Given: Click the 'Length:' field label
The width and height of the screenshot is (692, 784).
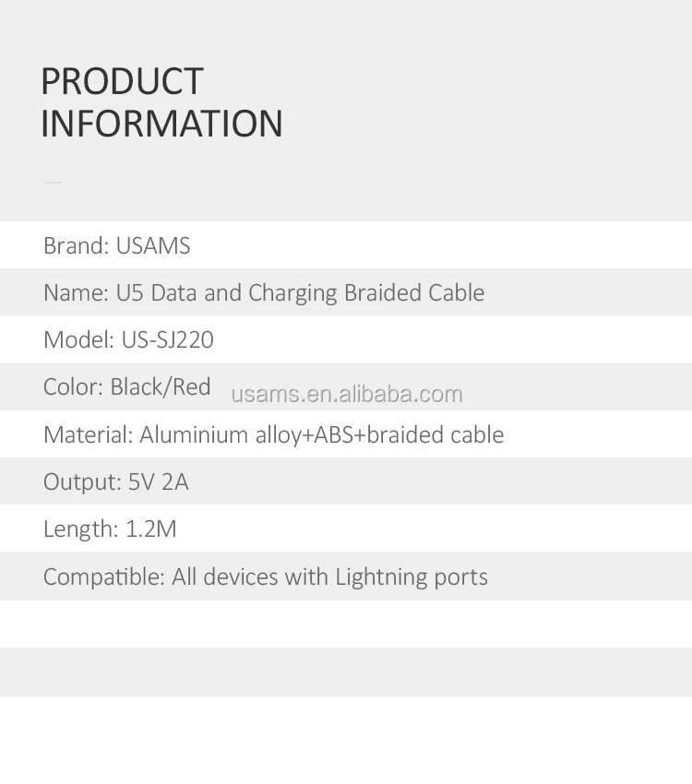Looking at the screenshot, I should coord(80,529).
